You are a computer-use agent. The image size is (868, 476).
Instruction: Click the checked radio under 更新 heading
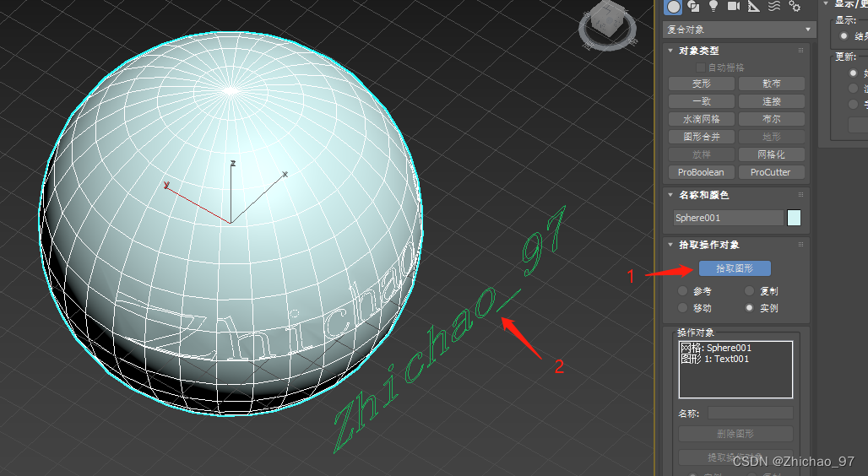pos(853,73)
